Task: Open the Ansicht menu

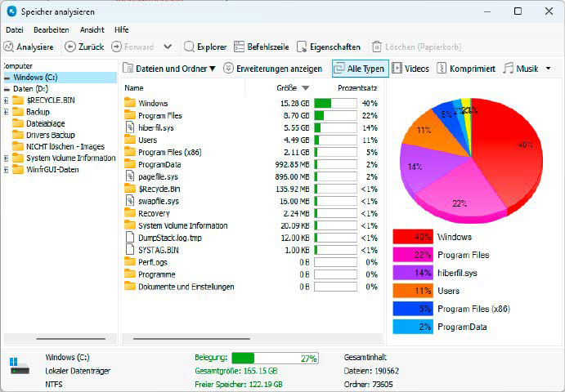Action: point(92,30)
